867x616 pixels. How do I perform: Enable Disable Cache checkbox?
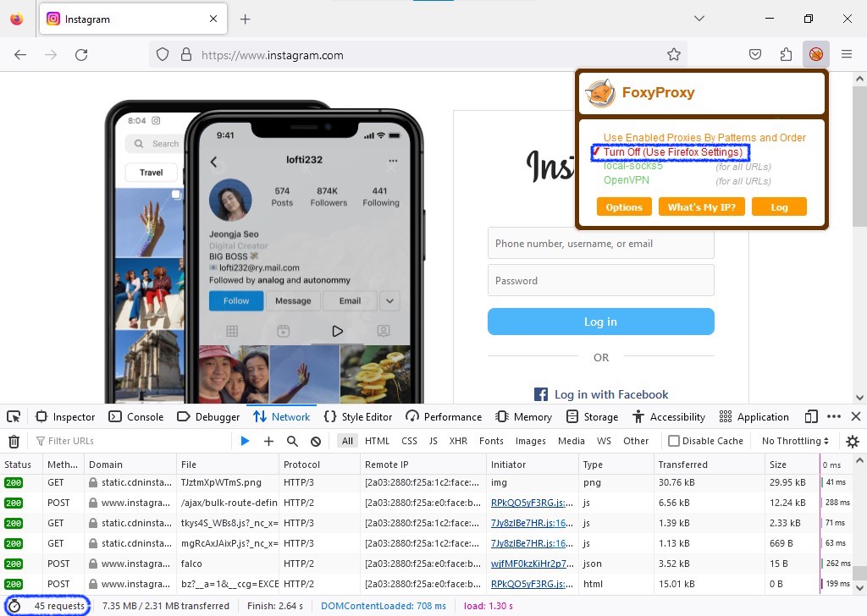point(673,441)
